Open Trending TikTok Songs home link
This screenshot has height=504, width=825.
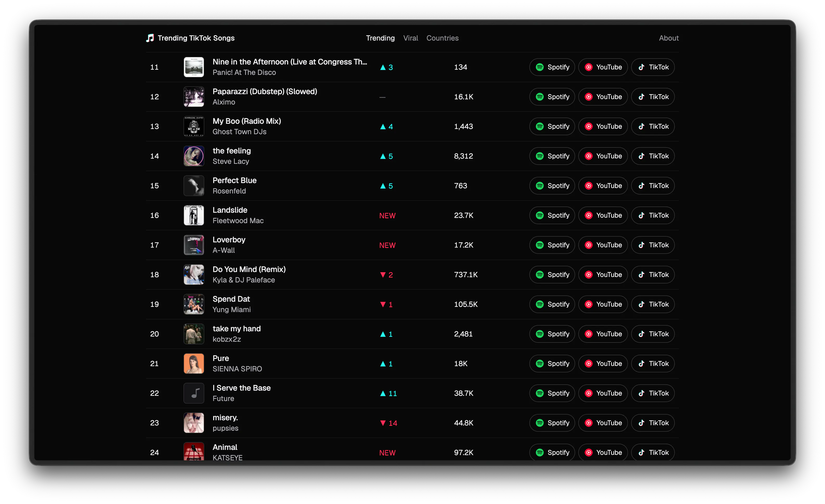(x=190, y=38)
